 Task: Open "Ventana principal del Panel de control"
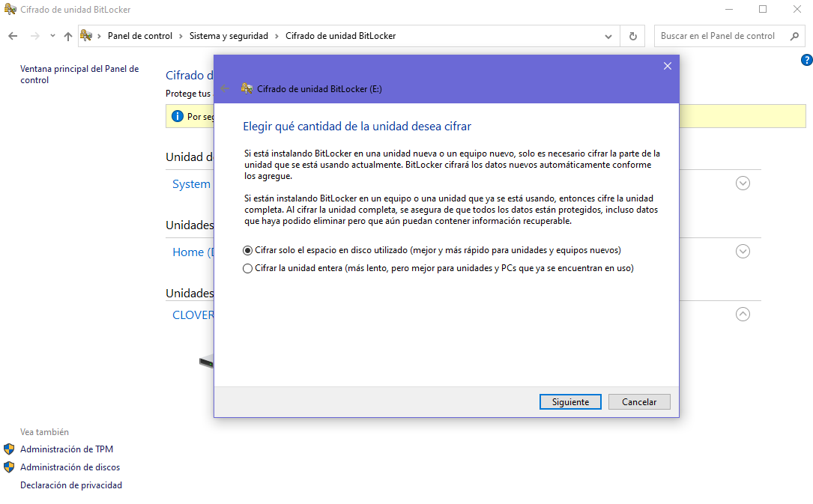pyautogui.click(x=79, y=74)
